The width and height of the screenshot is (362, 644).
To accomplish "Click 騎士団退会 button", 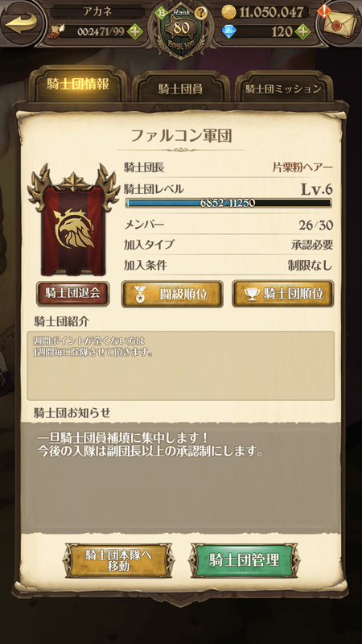I will click(72, 293).
